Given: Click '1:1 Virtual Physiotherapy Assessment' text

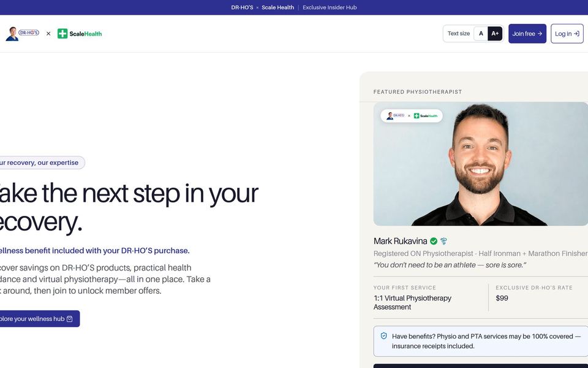Looking at the screenshot, I should [412, 302].
